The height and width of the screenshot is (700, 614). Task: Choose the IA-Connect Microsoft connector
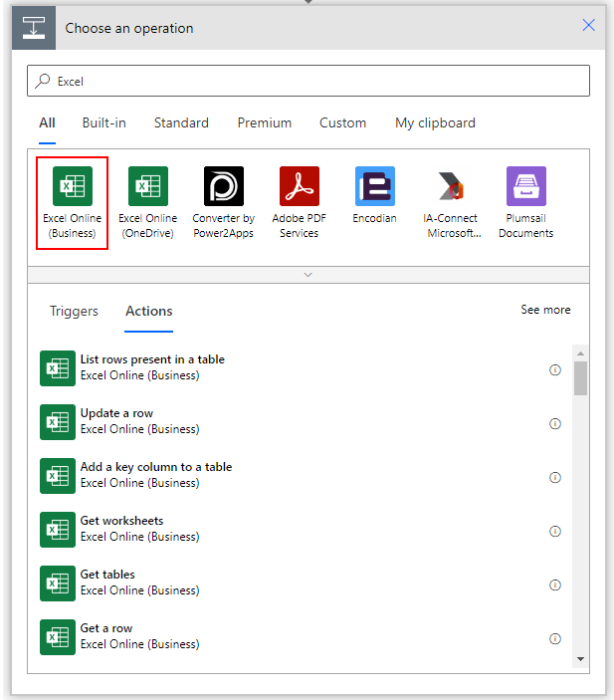click(450, 186)
